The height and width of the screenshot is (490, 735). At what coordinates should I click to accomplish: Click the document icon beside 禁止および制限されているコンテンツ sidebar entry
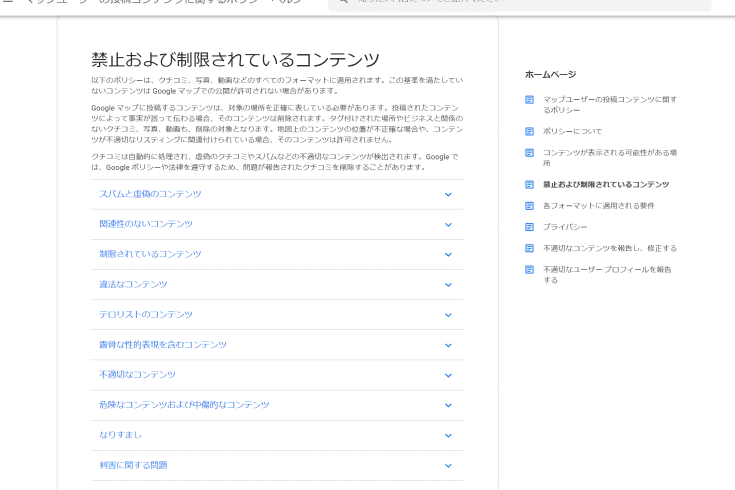[529, 185]
